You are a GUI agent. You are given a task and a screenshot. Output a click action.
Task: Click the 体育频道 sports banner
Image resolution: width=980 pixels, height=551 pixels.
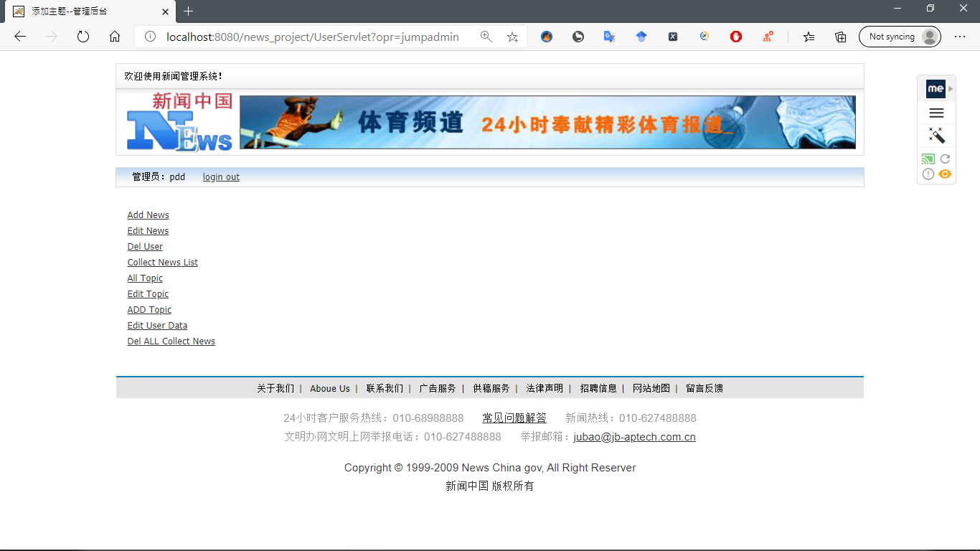click(x=547, y=122)
